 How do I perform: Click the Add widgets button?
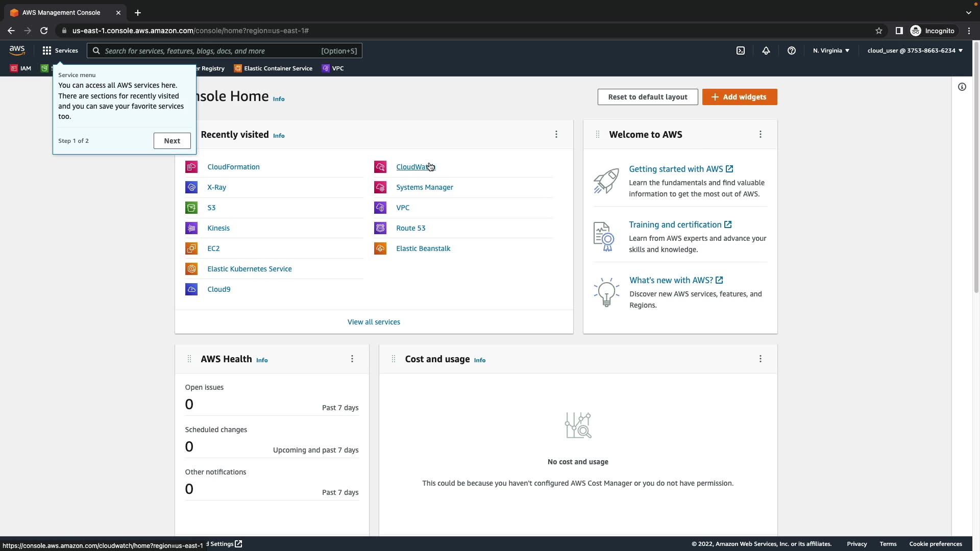click(x=740, y=97)
